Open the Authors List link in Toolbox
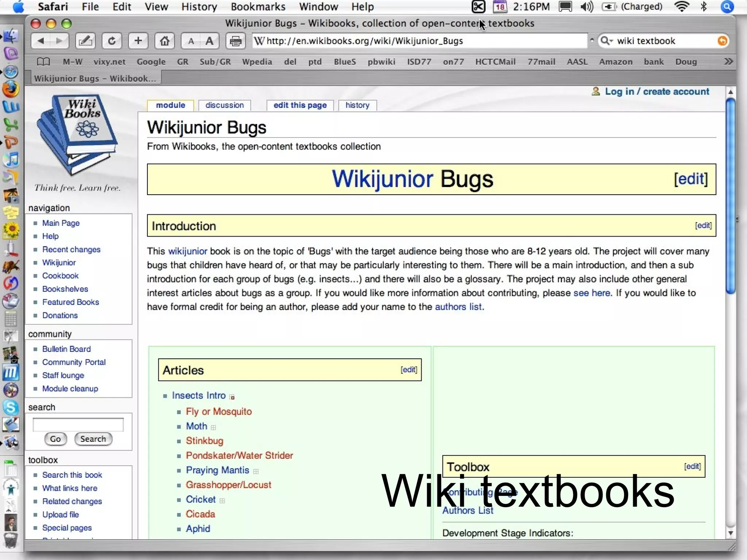Screen dimensions: 747x560 [468, 510]
